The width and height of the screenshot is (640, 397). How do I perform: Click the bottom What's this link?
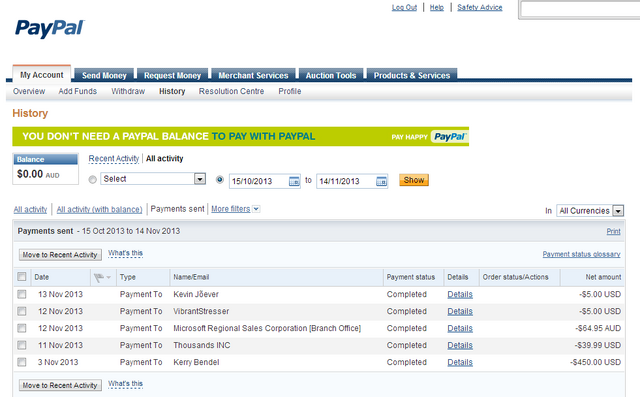click(125, 384)
